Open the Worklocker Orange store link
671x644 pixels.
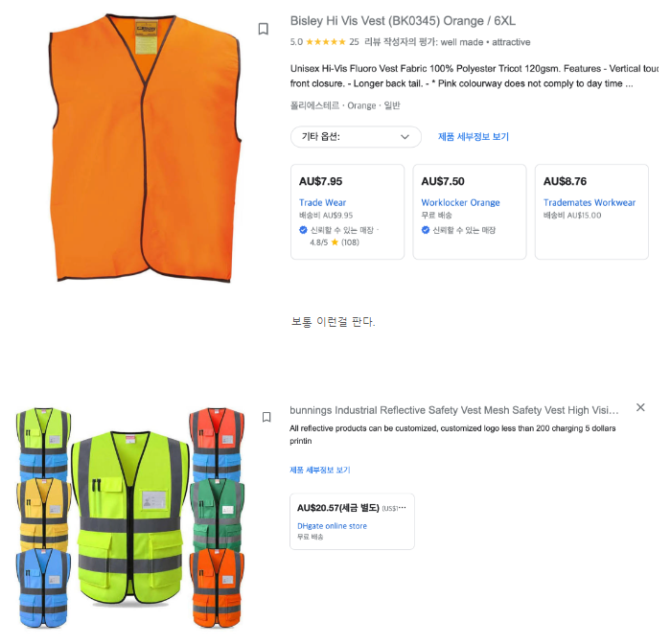click(x=460, y=203)
